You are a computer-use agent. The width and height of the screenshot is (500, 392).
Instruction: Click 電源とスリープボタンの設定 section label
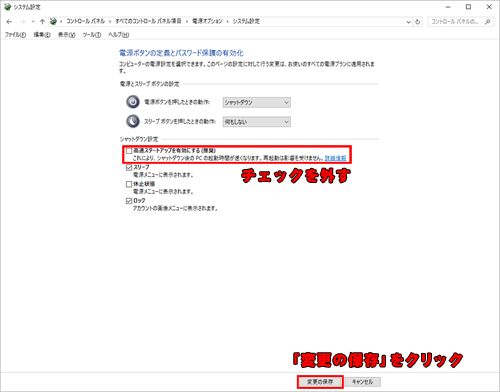(x=149, y=84)
